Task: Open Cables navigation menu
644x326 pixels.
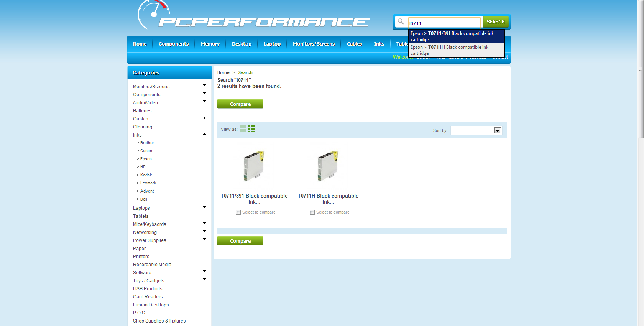Action: [x=355, y=44]
